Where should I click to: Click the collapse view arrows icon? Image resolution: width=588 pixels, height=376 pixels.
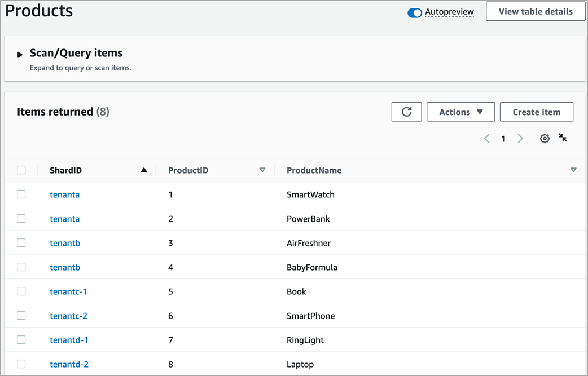(x=563, y=138)
